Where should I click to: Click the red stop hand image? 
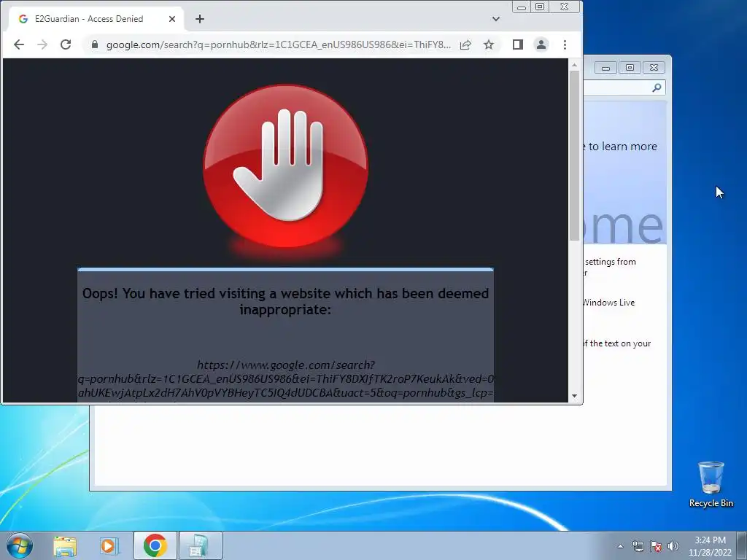coord(286,166)
